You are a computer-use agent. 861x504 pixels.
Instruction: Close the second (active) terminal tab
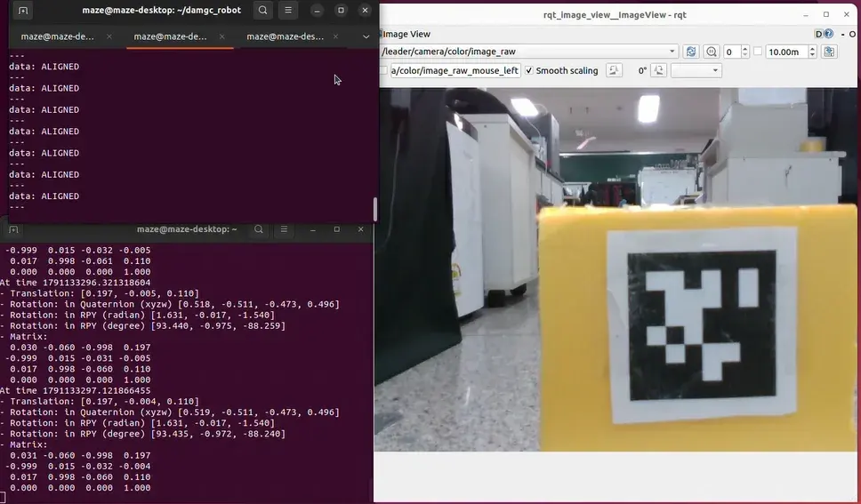[221, 36]
